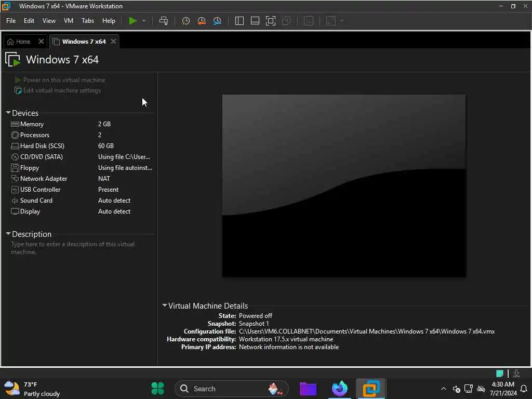Image resolution: width=532 pixels, height=399 pixels.
Task: Click the Hard Disk drive icon
Action: 15,146
